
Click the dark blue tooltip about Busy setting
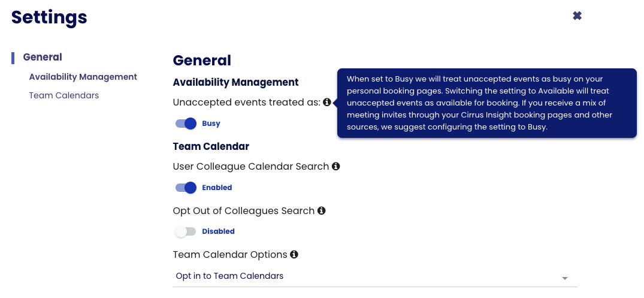click(486, 103)
